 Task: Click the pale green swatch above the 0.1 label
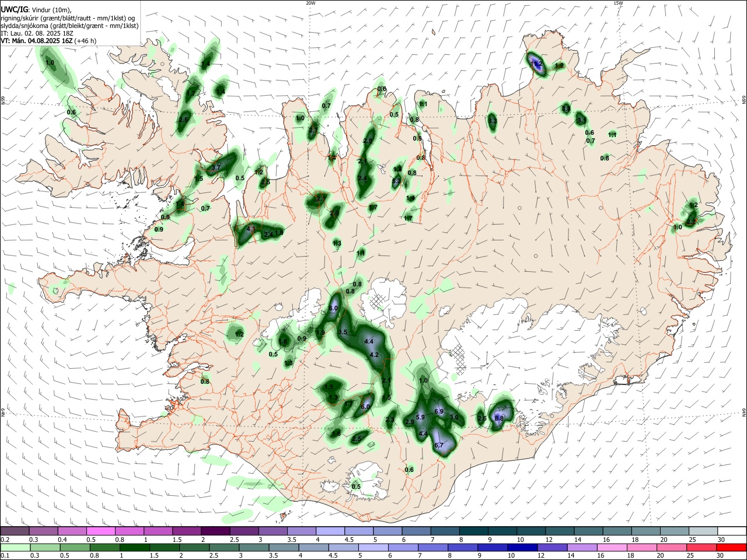[x=15, y=547]
